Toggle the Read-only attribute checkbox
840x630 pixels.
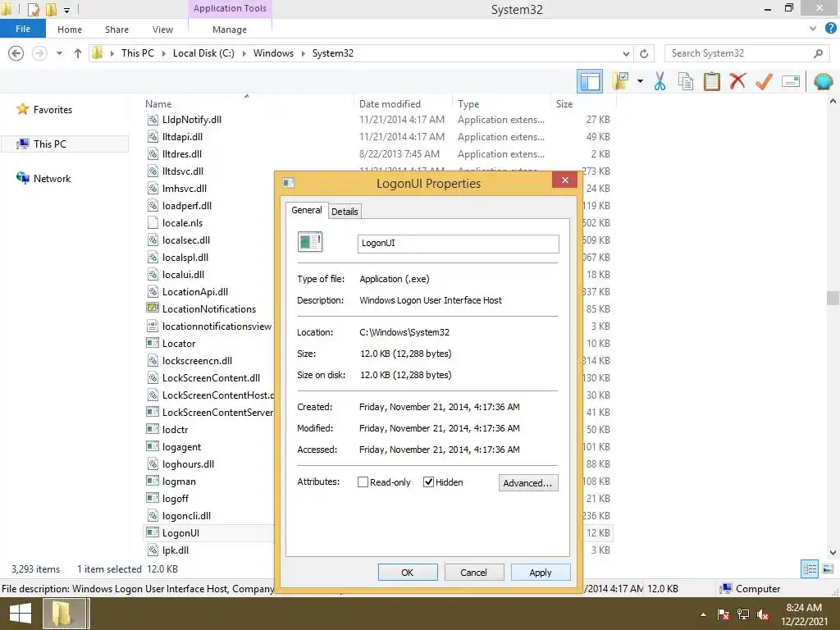click(363, 482)
